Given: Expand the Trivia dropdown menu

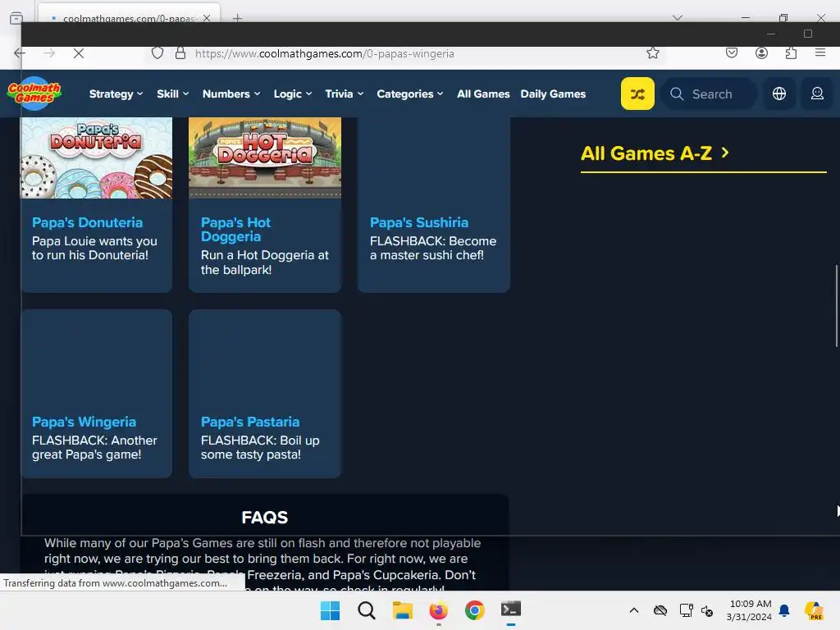Looking at the screenshot, I should click(x=344, y=94).
